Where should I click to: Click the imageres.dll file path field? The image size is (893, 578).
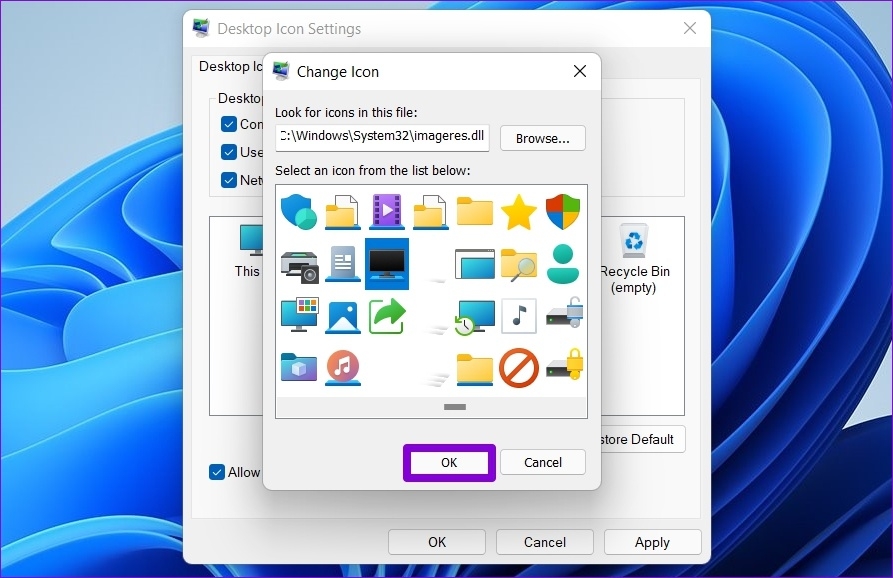click(381, 138)
